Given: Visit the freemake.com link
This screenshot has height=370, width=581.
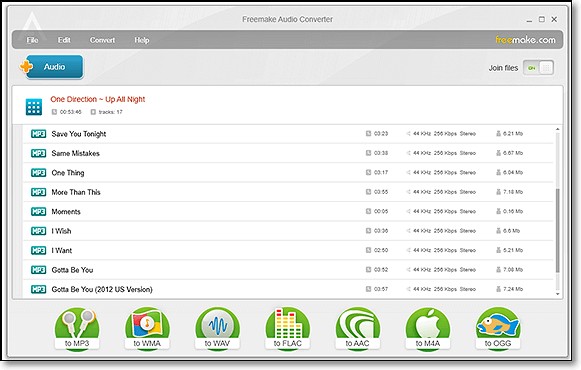Looking at the screenshot, I should pyautogui.click(x=525, y=40).
